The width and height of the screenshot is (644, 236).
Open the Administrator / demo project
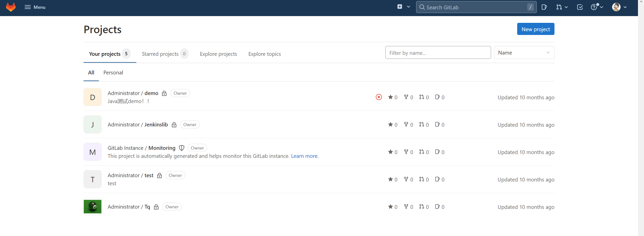tap(133, 93)
